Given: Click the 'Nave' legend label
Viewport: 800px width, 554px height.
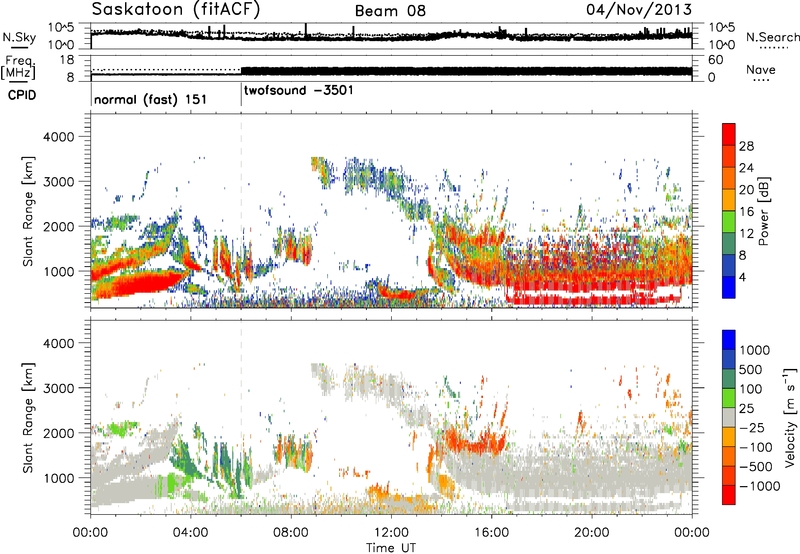Looking at the screenshot, I should click(761, 69).
